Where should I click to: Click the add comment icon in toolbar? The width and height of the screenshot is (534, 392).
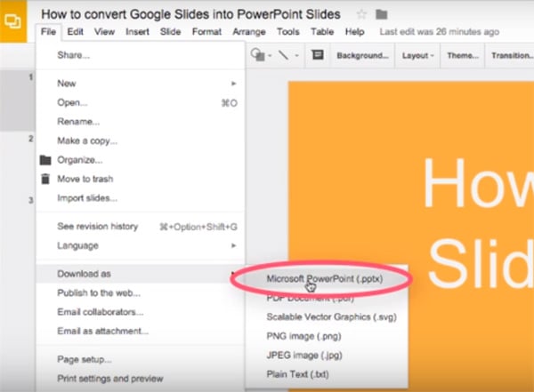[x=317, y=55]
